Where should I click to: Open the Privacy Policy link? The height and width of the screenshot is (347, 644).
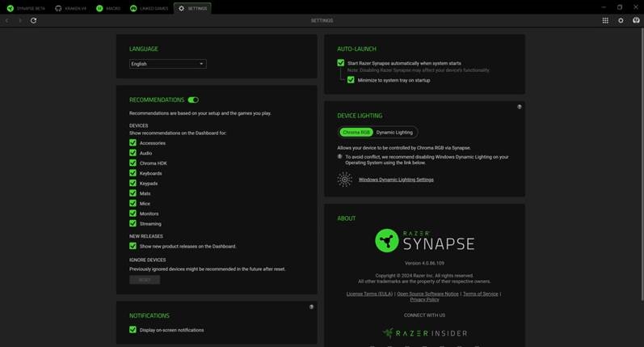(x=424, y=300)
